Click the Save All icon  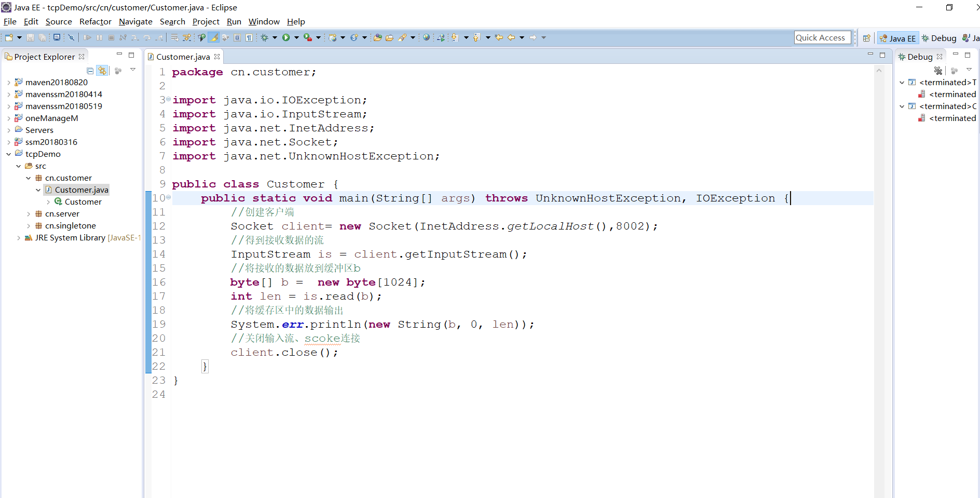pos(42,37)
